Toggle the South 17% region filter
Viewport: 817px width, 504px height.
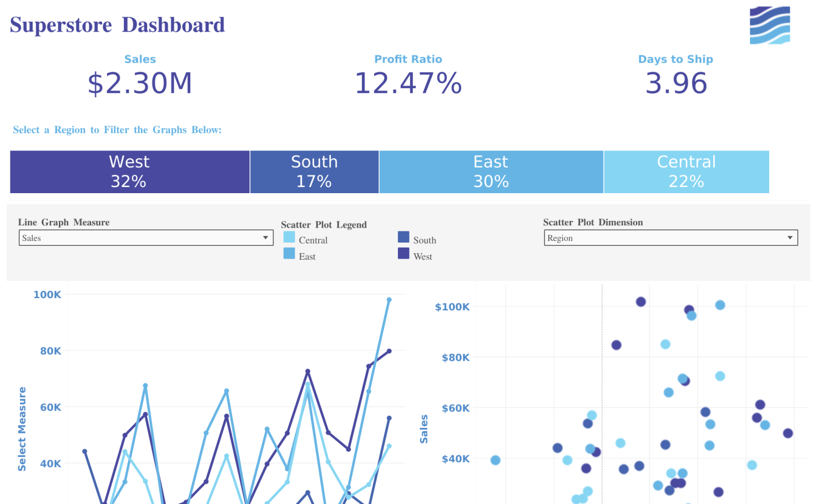click(314, 172)
